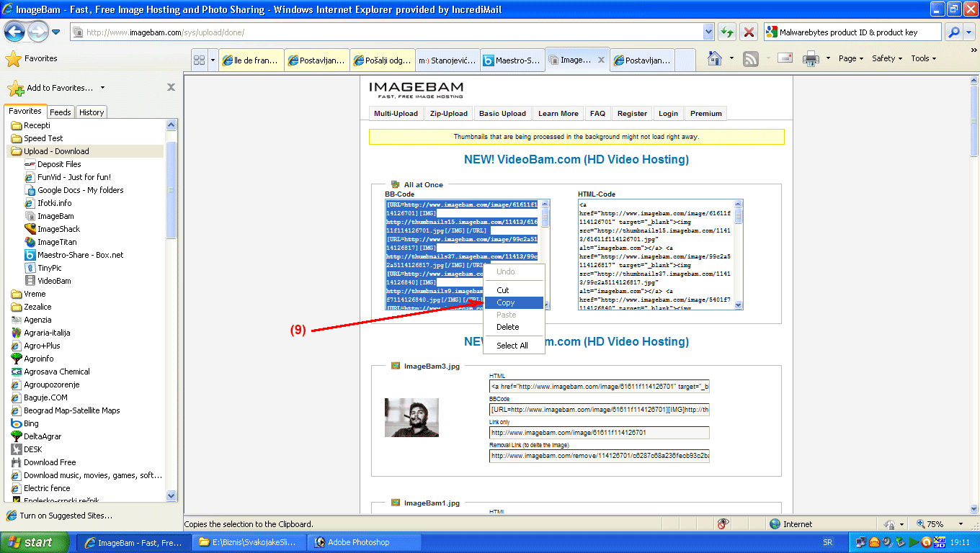This screenshot has height=553, width=980.
Task: Open Deposit Files favorite
Action: pos(59,164)
